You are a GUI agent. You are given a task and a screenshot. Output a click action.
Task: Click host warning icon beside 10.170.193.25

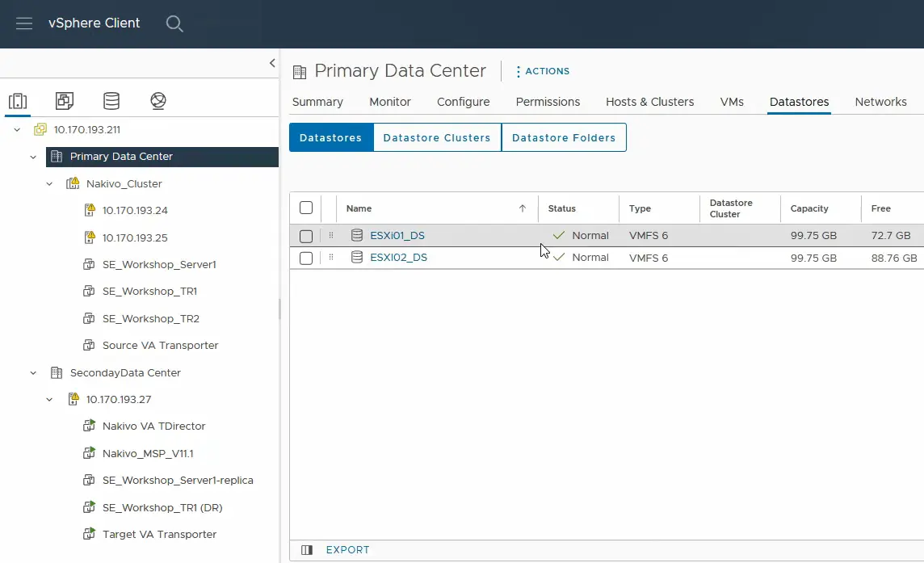tap(90, 237)
